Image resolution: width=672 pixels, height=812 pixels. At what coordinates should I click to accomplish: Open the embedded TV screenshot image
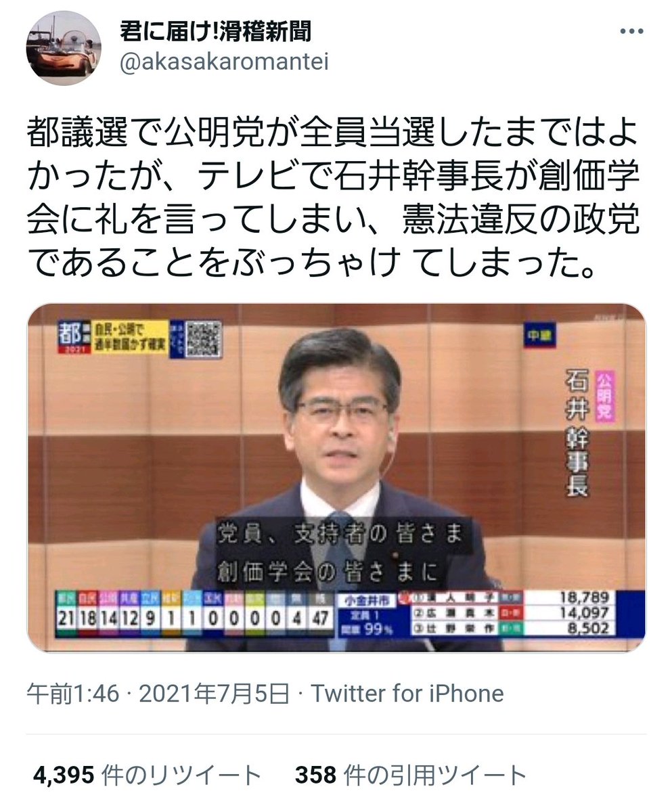click(x=336, y=478)
